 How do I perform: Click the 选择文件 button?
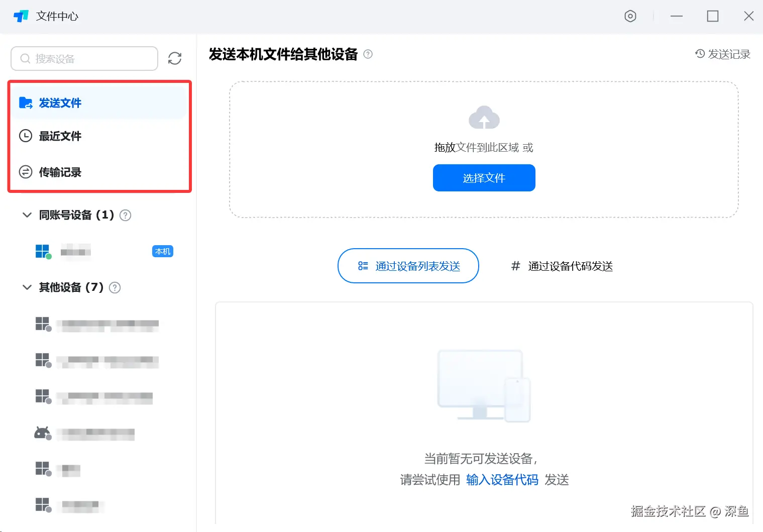click(484, 178)
